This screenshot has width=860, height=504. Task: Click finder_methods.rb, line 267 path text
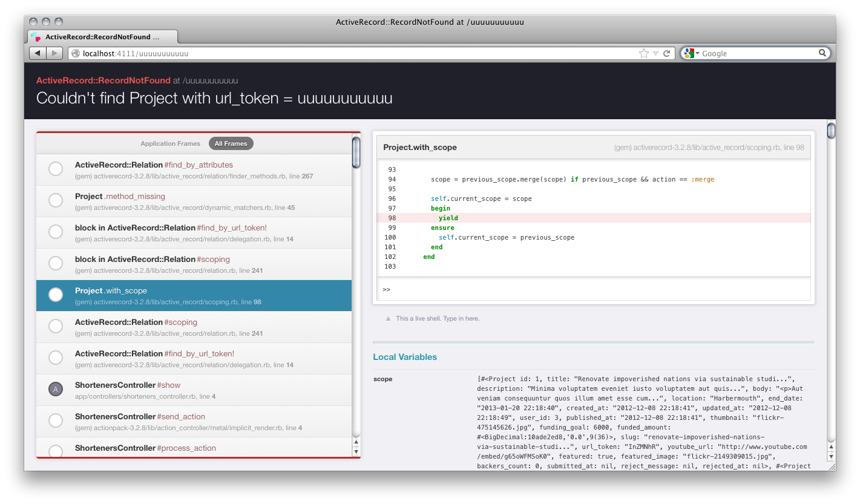tap(194, 176)
